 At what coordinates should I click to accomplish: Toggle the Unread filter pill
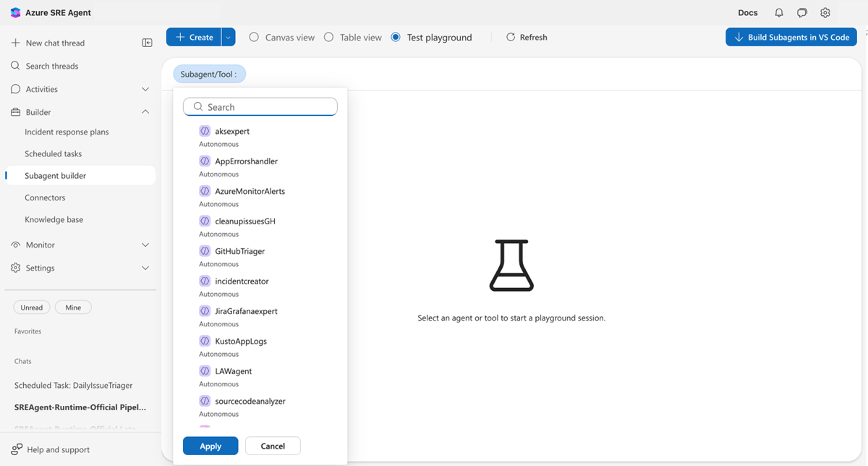[x=31, y=307]
